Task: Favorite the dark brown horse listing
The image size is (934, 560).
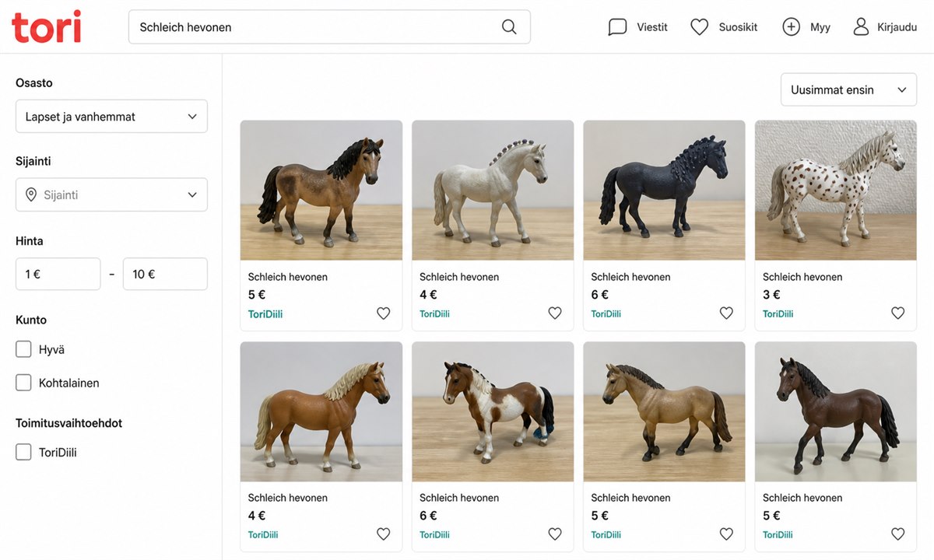Action: (897, 534)
